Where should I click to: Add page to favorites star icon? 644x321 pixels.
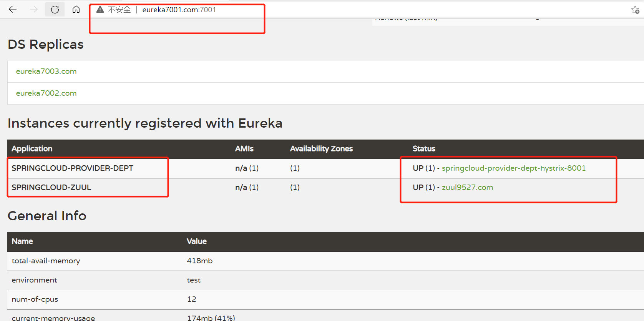tap(635, 10)
